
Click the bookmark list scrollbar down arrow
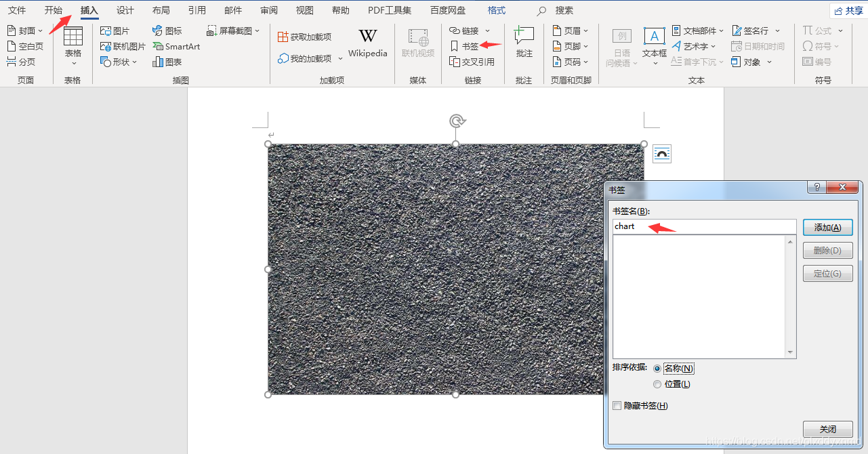[x=790, y=352]
